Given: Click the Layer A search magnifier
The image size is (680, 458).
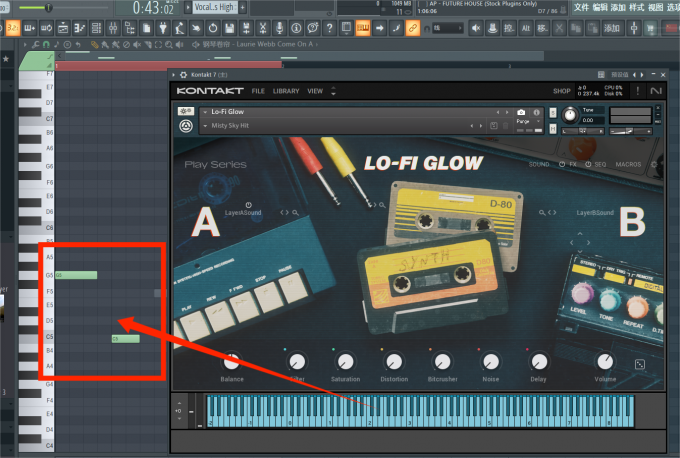Looking at the screenshot, I should 295,213.
